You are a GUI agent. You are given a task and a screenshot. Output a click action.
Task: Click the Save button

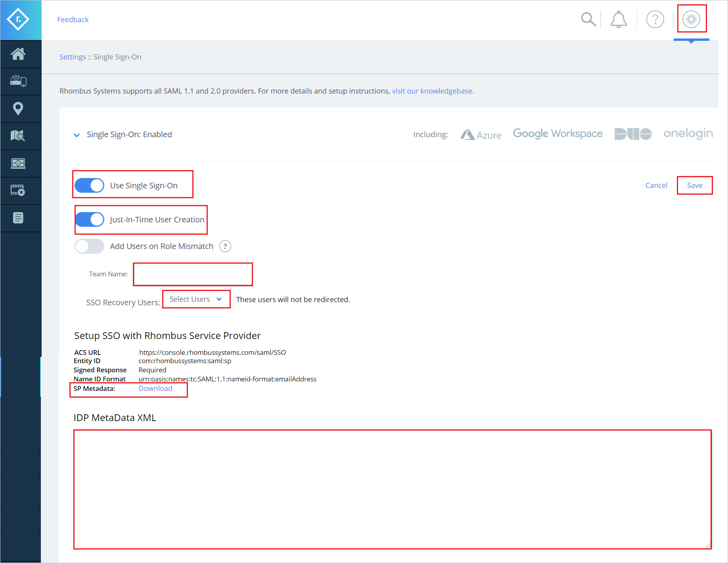click(695, 185)
